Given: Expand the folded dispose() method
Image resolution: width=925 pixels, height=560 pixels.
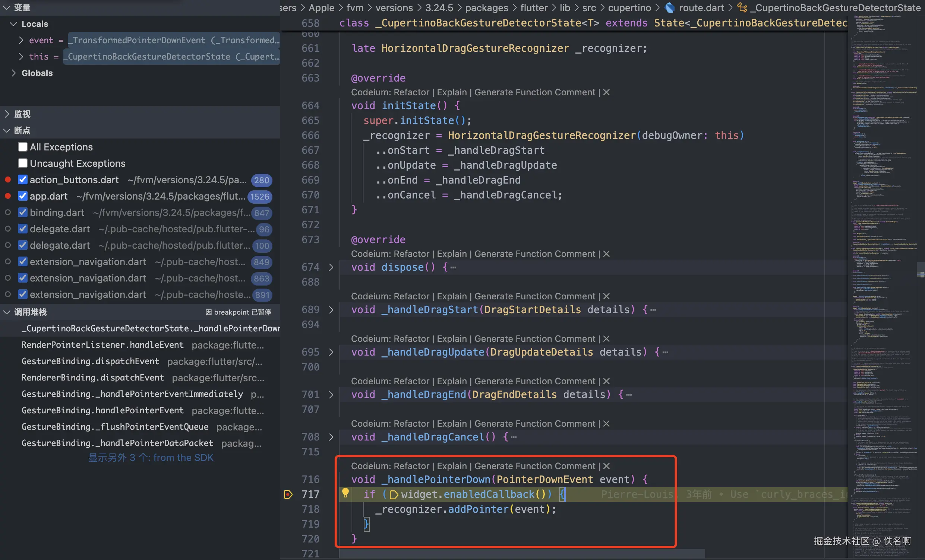Looking at the screenshot, I should pos(331,267).
